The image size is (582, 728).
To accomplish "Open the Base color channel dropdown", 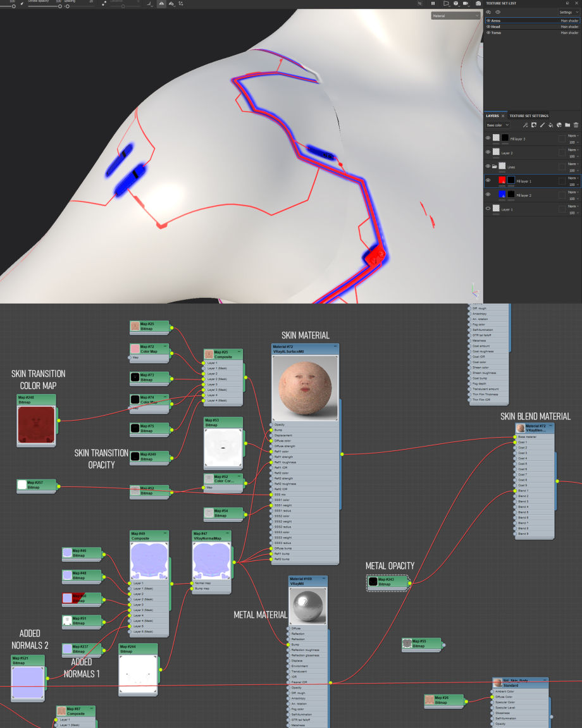I will tap(497, 125).
